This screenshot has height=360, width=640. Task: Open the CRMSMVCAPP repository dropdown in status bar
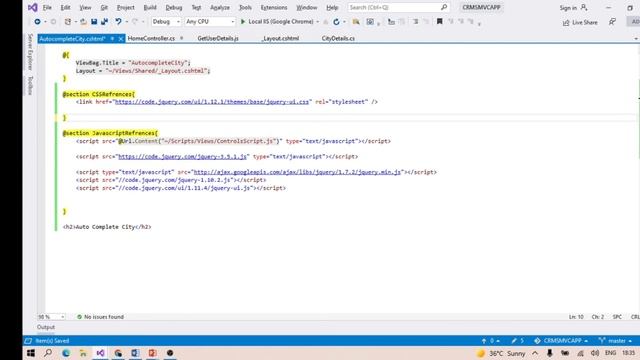561,340
